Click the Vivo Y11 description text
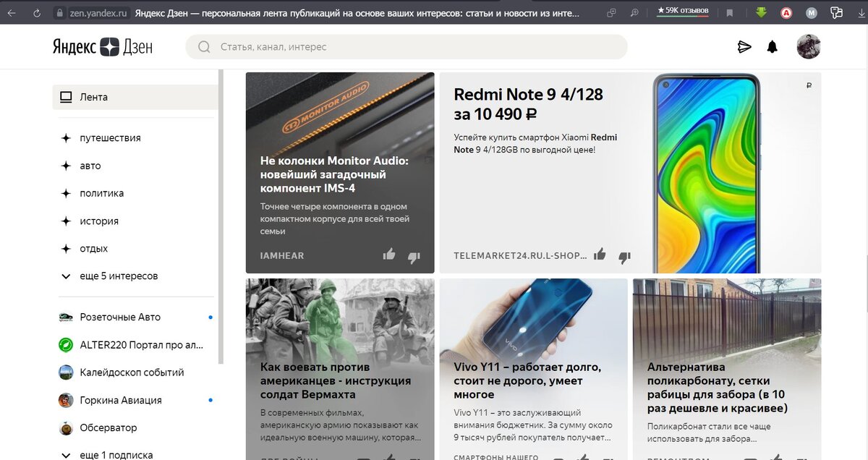The height and width of the screenshot is (460, 868). [x=533, y=425]
